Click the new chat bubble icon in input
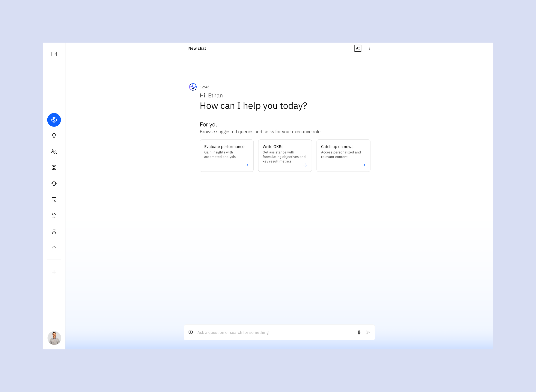This screenshot has width=536, height=392. tap(191, 332)
